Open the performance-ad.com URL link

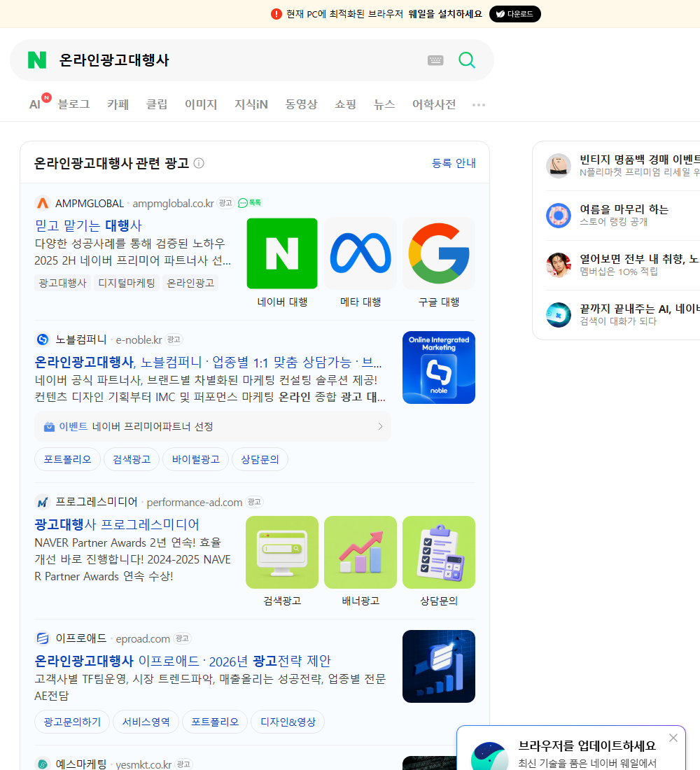point(194,503)
